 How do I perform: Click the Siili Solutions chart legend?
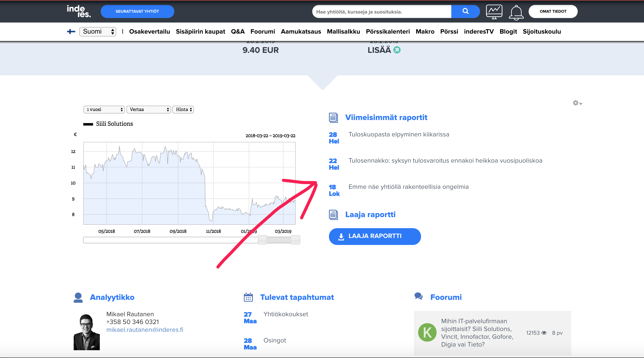tap(108, 124)
